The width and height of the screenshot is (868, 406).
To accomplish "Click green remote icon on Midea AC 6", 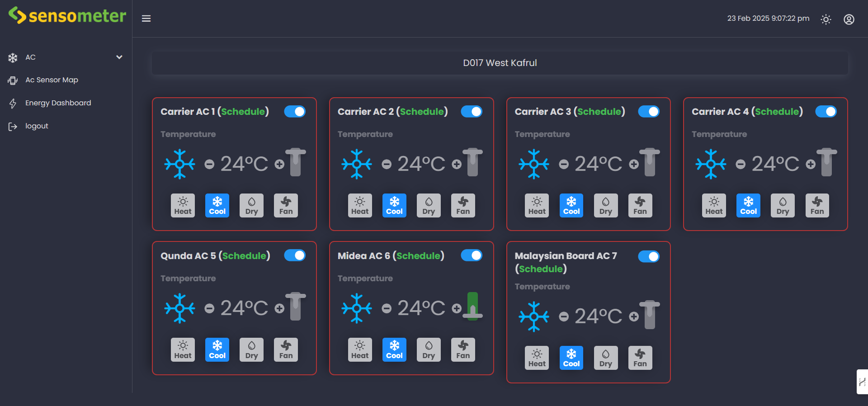I will (472, 306).
